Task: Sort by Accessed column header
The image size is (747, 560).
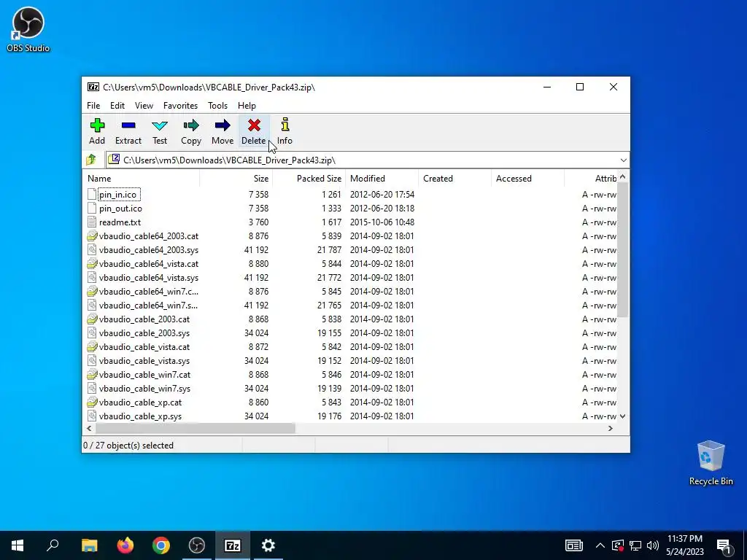Action: pos(527,179)
